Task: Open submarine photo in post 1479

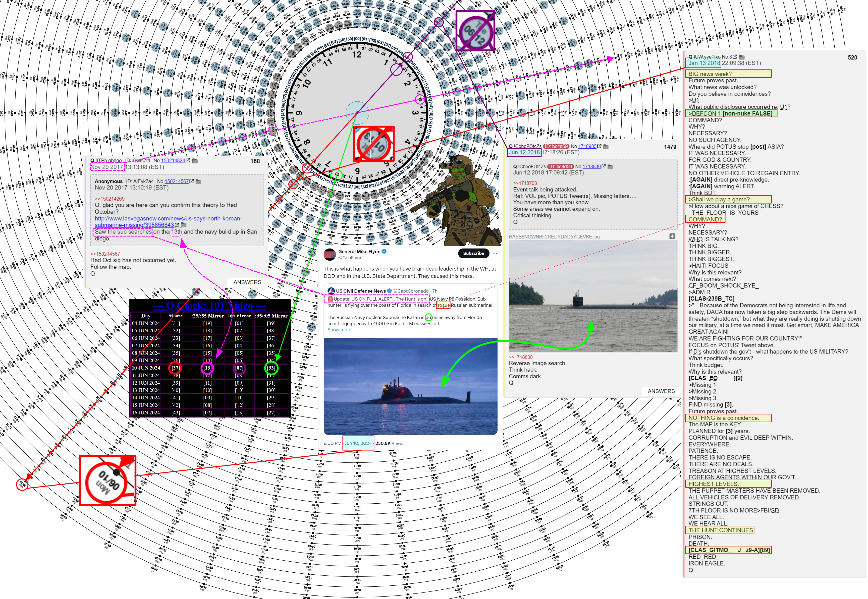Action: click(x=593, y=296)
